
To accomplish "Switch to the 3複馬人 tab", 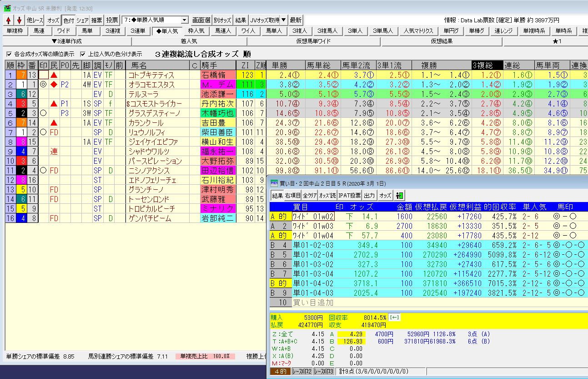I will (327, 31).
